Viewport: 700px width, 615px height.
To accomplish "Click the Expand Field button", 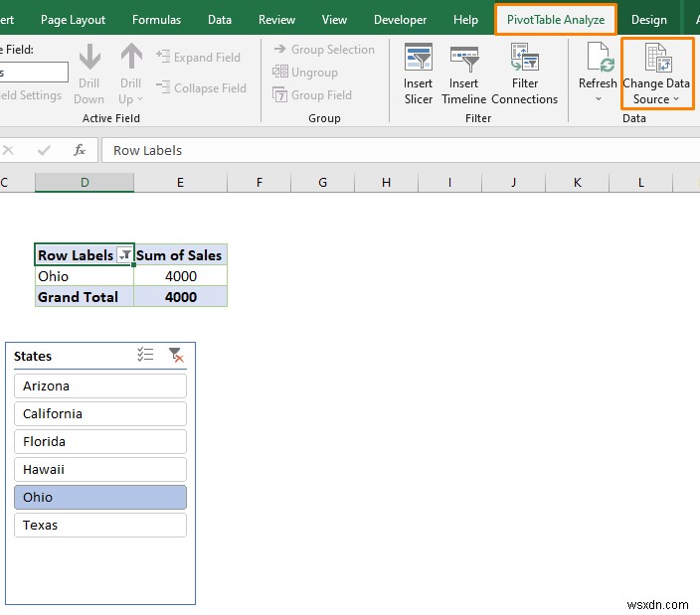I will [x=198, y=58].
